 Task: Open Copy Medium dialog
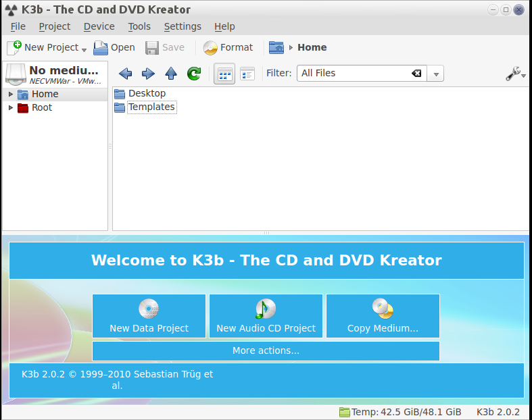(x=383, y=316)
